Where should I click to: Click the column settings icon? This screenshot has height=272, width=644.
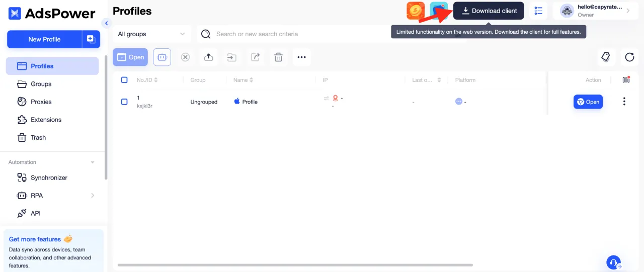click(x=626, y=79)
